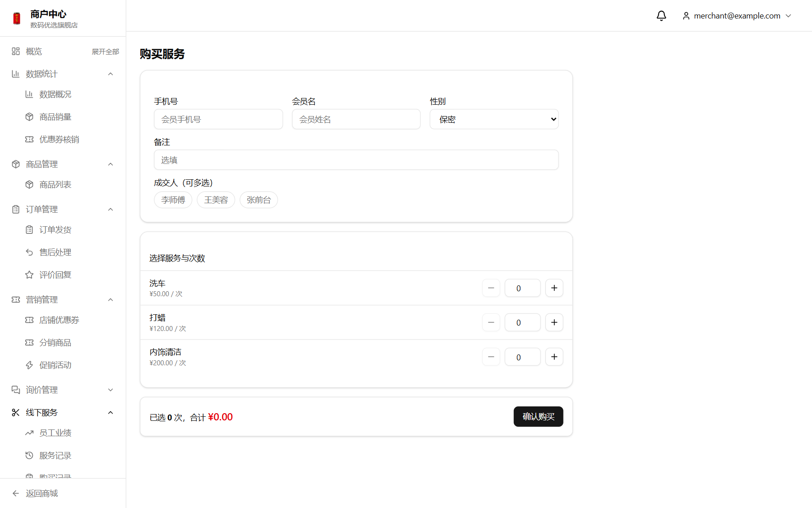Focus the 会员手机号 input field
The width and height of the screenshot is (812, 508).
click(x=218, y=119)
